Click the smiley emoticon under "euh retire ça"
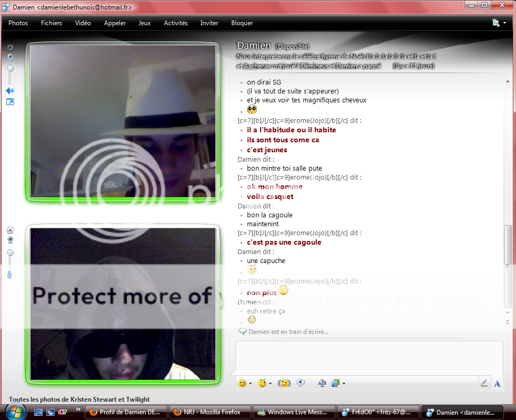This screenshot has width=516, height=420. click(252, 320)
